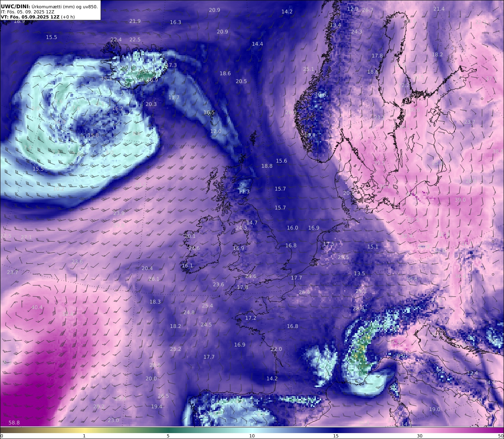504x439 pixels.
Task: Click the 16.3 value north of Iceland
Action: click(176, 22)
